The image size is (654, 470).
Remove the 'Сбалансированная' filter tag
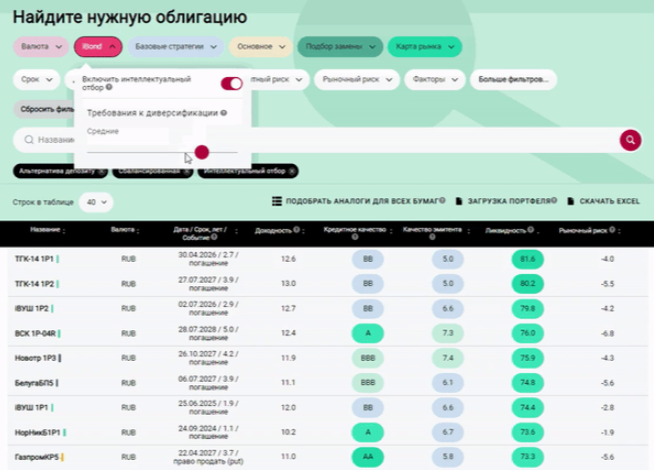187,172
